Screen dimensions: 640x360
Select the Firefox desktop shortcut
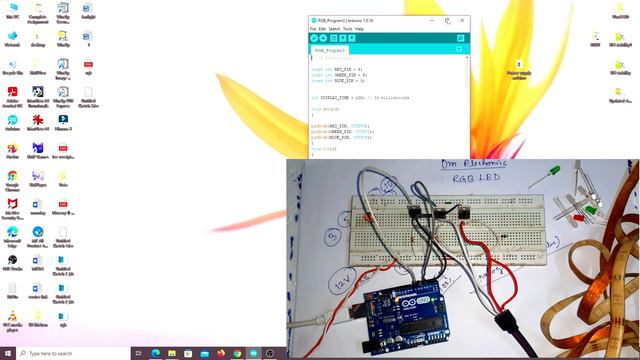(12, 151)
